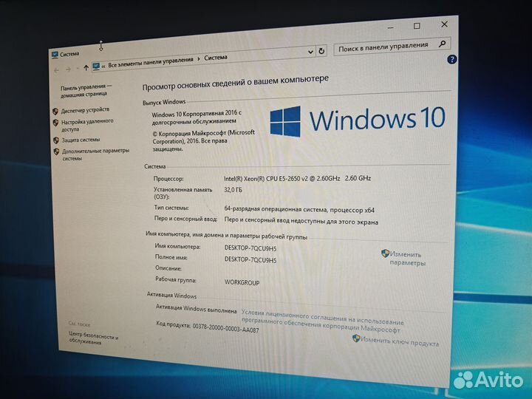Click Изменить параметры link
The height and width of the screenshot is (399, 532).
click(x=406, y=259)
